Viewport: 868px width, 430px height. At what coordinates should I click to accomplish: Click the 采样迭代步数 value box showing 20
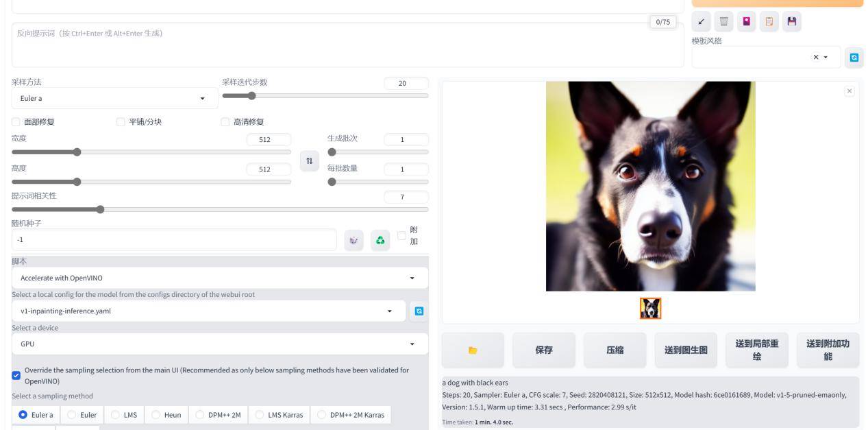[406, 83]
